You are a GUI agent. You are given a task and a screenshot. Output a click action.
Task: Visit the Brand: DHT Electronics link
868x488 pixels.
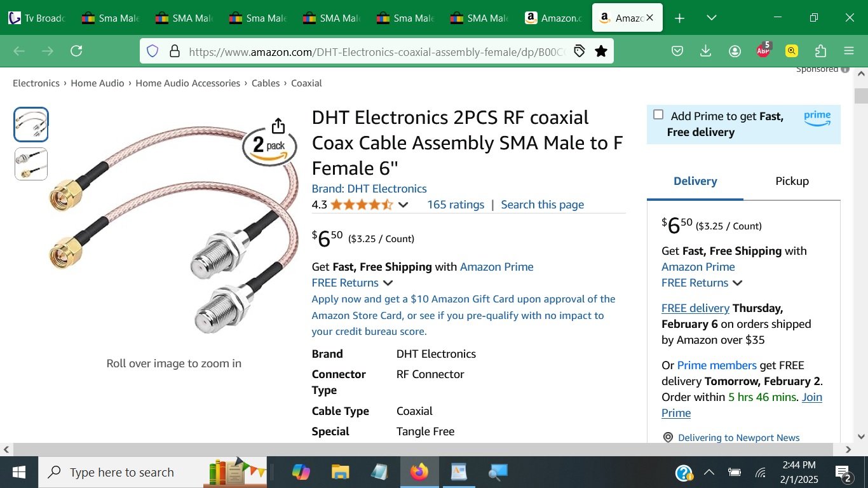click(369, 189)
